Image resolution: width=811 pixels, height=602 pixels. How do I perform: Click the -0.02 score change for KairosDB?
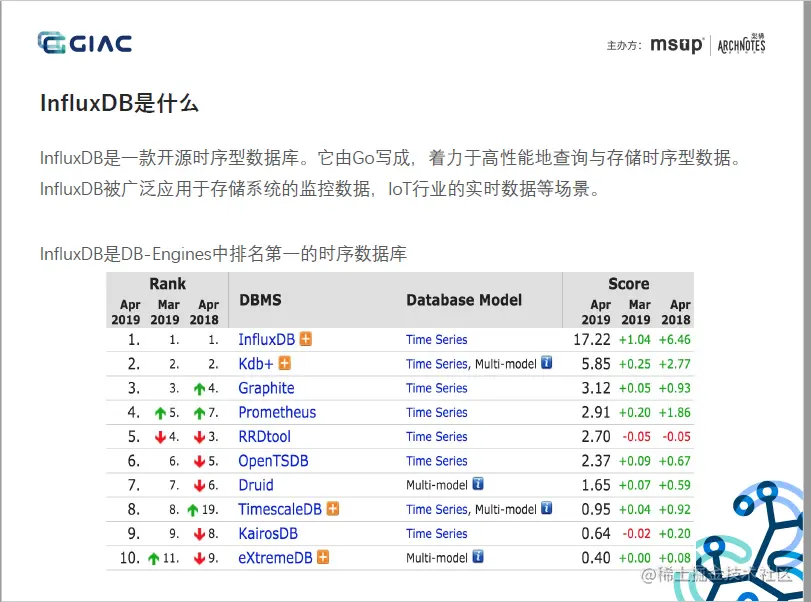(x=636, y=534)
